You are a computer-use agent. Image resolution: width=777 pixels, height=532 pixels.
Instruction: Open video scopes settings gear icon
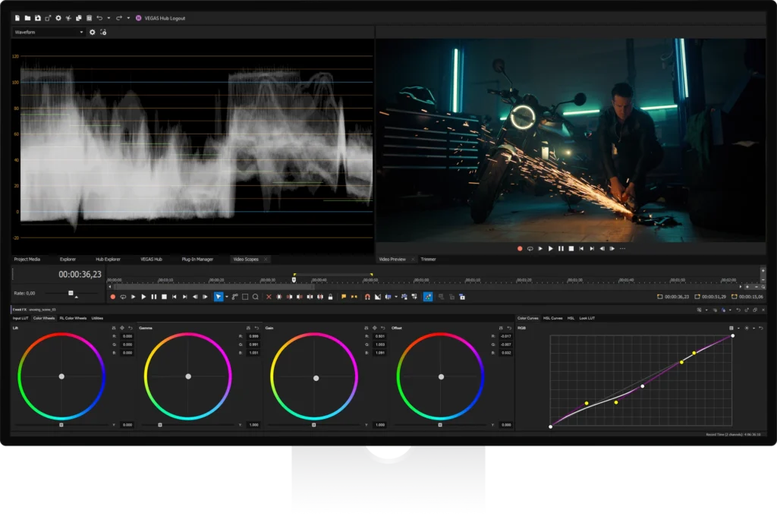point(93,33)
